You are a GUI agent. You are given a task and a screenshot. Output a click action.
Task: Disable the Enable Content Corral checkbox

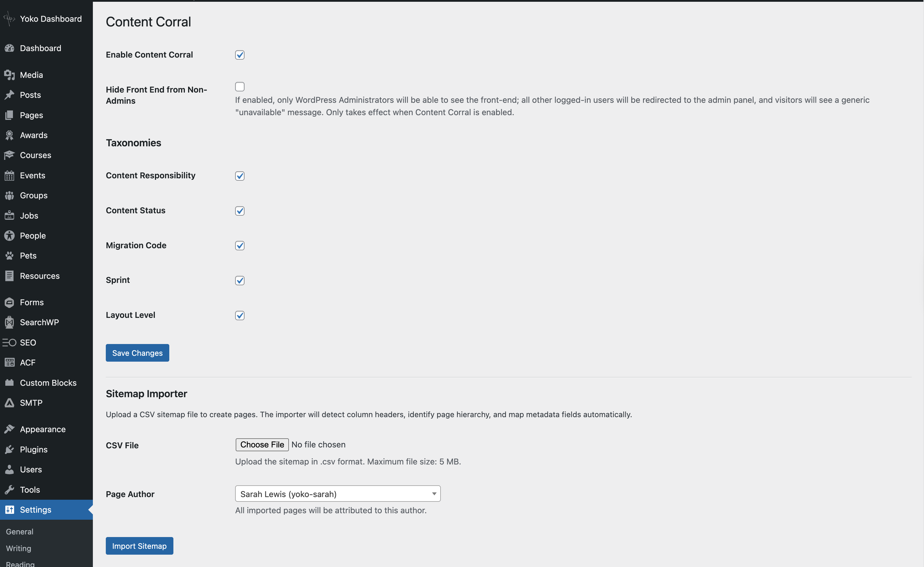click(x=239, y=55)
